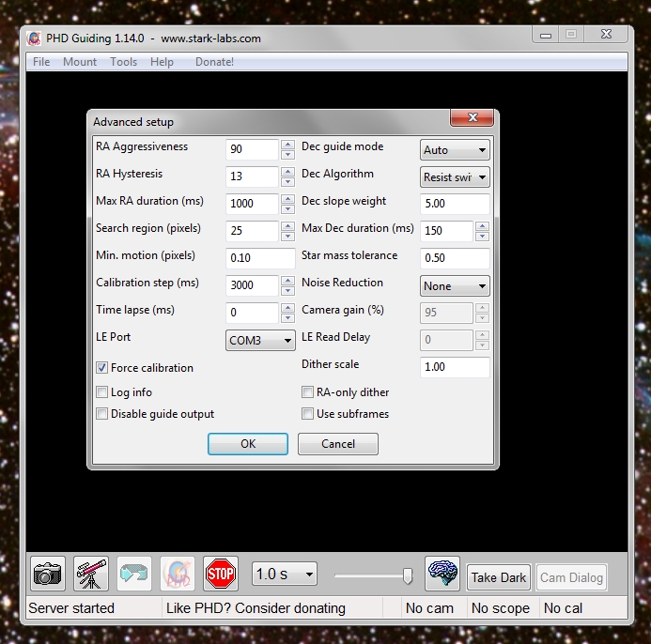The image size is (651, 644).
Task: Open the Dec guide mode dropdown
Action: [455, 150]
